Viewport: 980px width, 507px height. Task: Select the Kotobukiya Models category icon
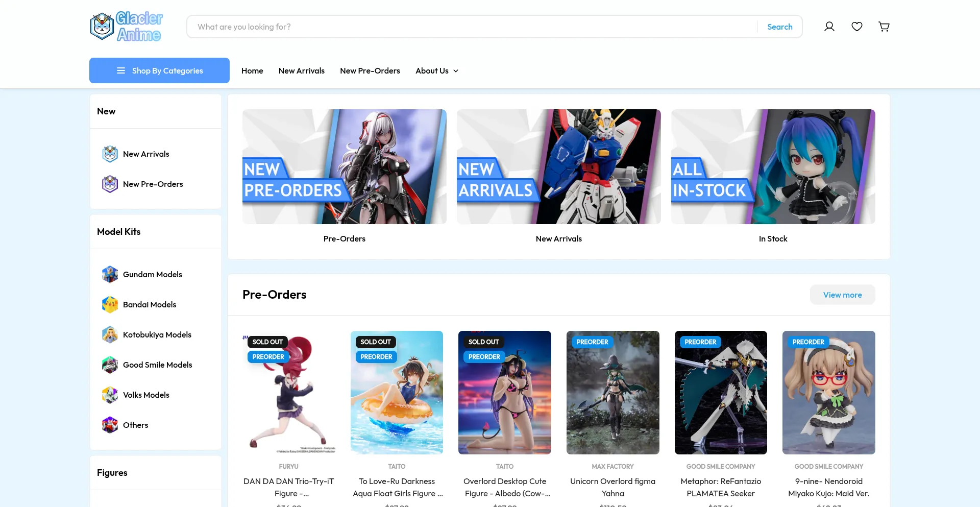tap(110, 334)
